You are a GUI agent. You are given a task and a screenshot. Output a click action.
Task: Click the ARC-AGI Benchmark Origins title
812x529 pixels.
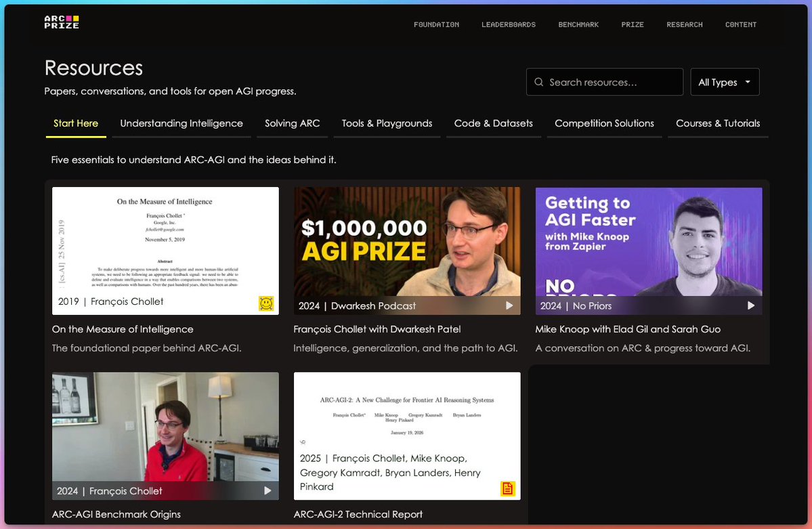point(116,514)
